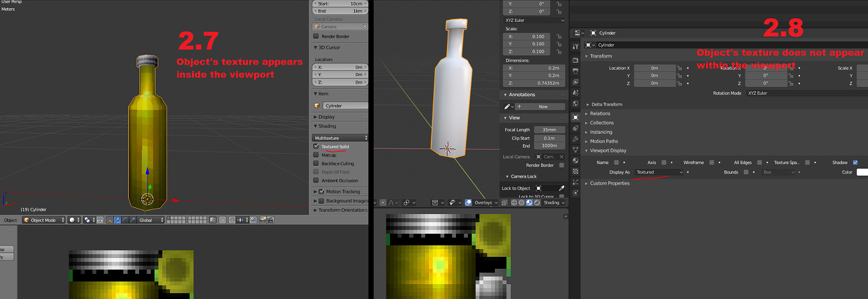Disable the Textured Solid checkbox

point(316,146)
